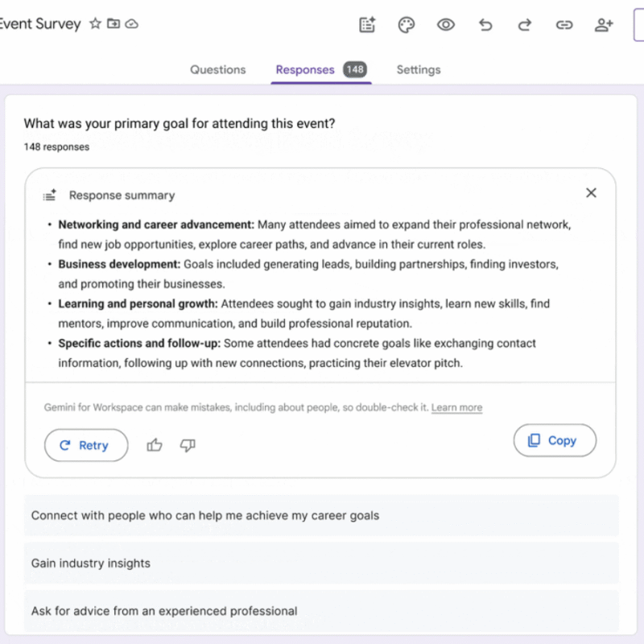Image resolution: width=644 pixels, height=644 pixels.
Task: Click the Gemini sparkle icon on Response summary
Action: pyautogui.click(x=50, y=194)
